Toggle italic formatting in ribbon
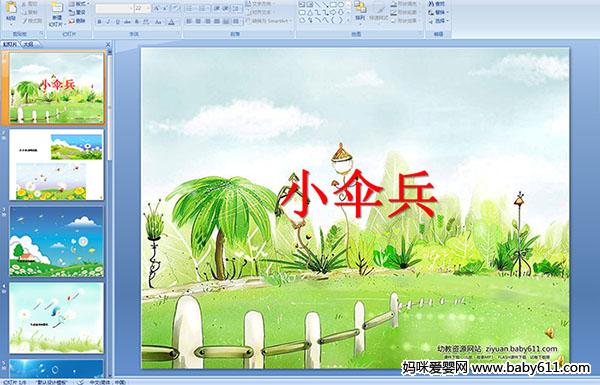 pos(108,22)
